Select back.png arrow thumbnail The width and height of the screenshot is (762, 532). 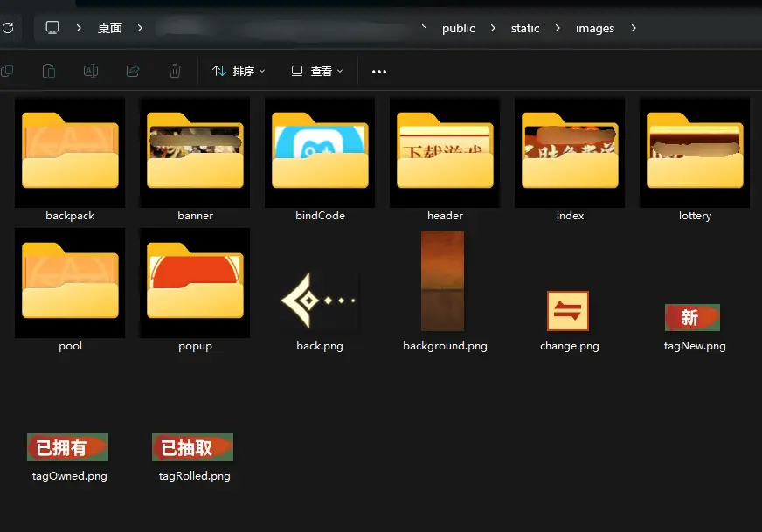pos(319,301)
